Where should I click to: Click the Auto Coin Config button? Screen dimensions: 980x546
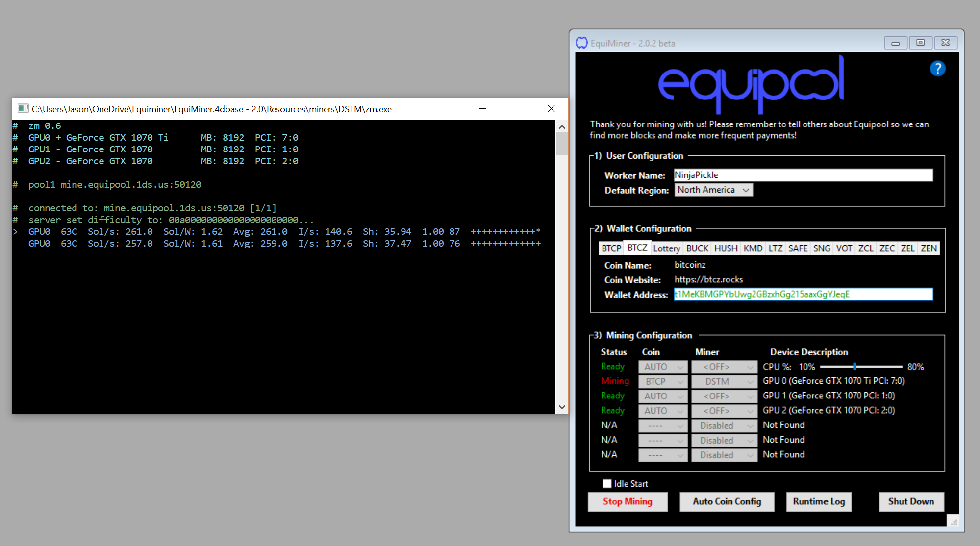[727, 501]
